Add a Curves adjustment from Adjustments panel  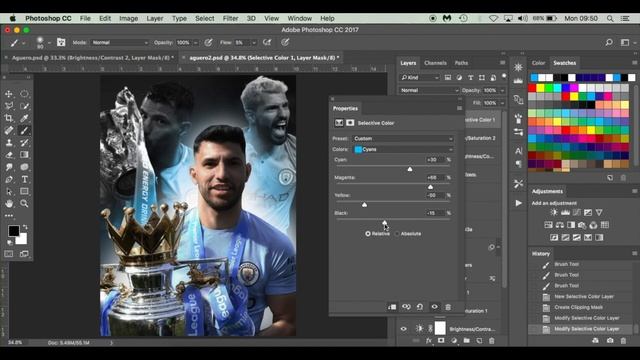[576, 212]
